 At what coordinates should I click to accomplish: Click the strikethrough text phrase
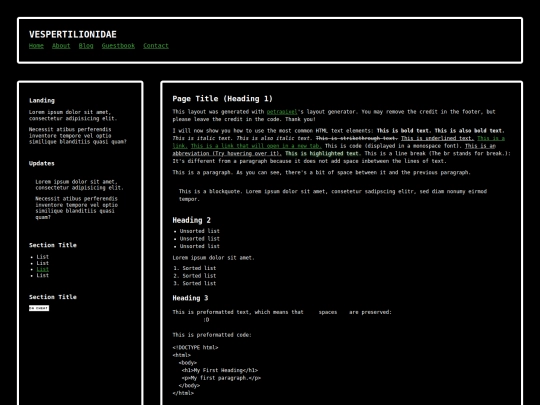pyautogui.click(x=356, y=138)
